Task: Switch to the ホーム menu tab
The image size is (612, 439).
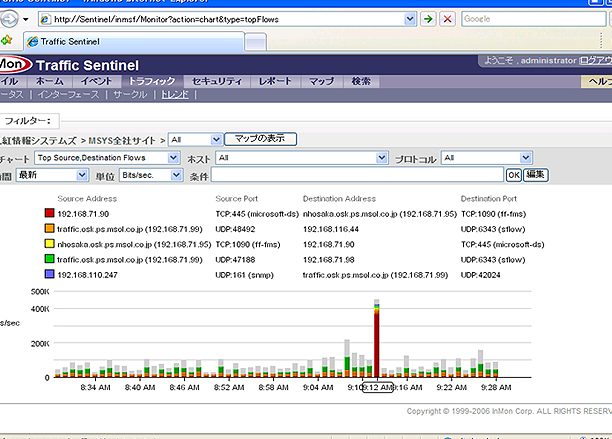Action: [49, 82]
